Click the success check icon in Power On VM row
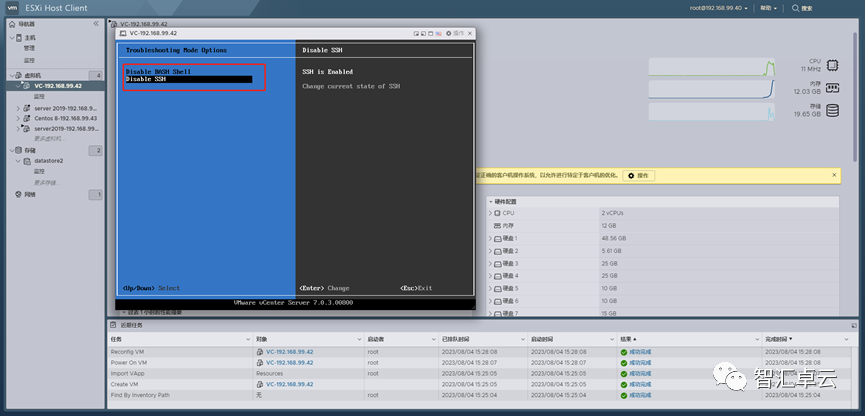This screenshot has height=416, width=865. [x=624, y=363]
